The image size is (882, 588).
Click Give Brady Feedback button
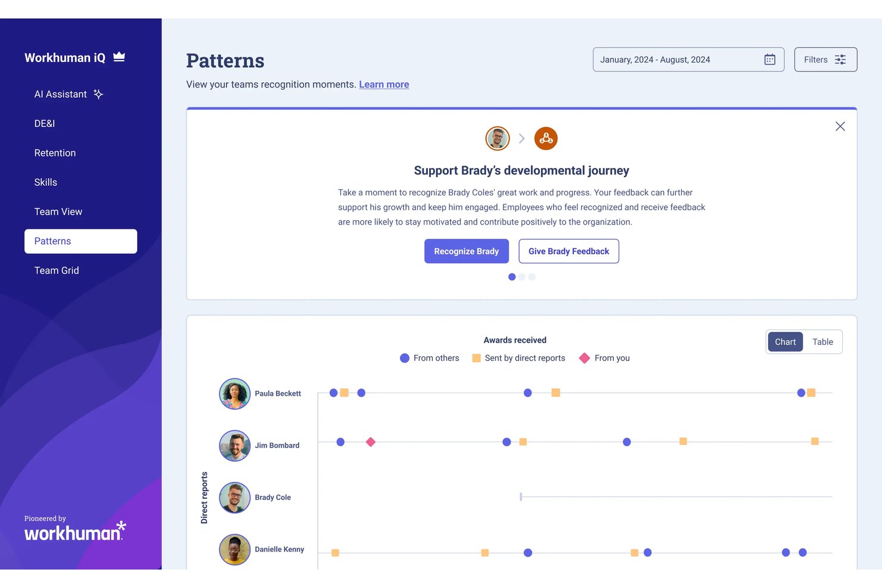click(569, 251)
